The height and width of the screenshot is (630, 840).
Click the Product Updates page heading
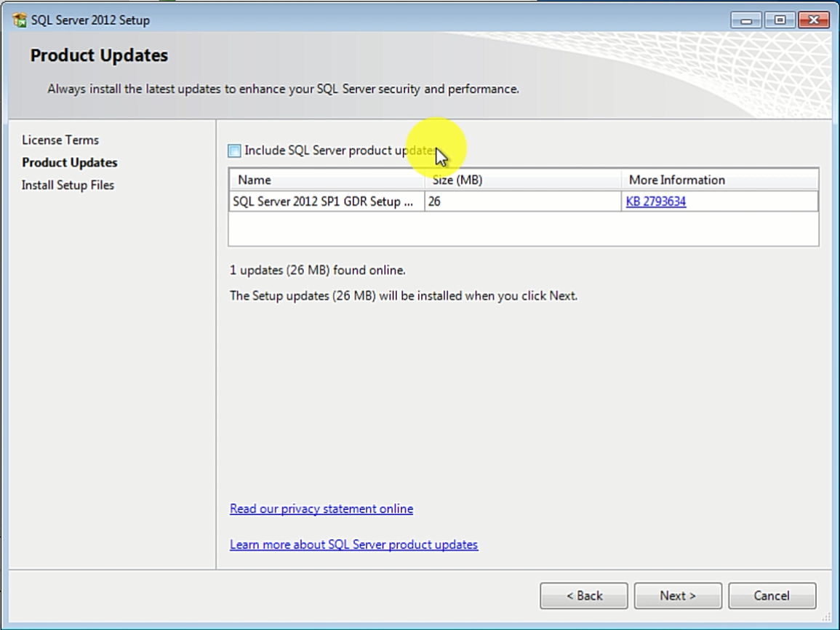(x=99, y=55)
